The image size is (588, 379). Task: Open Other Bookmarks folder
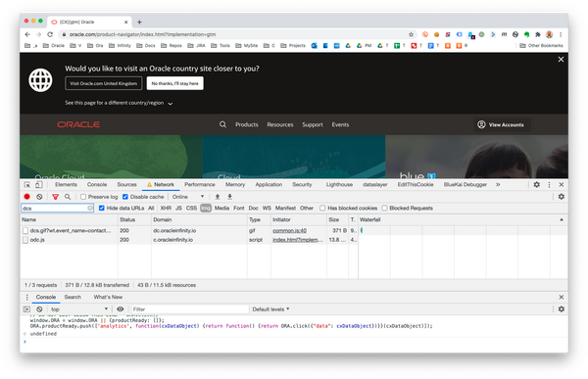[x=542, y=46]
